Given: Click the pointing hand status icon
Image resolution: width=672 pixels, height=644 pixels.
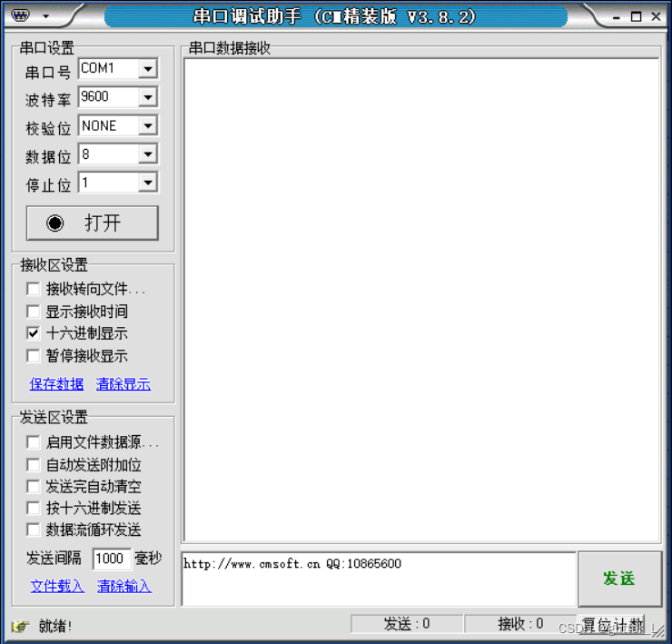Looking at the screenshot, I should coord(20,627).
